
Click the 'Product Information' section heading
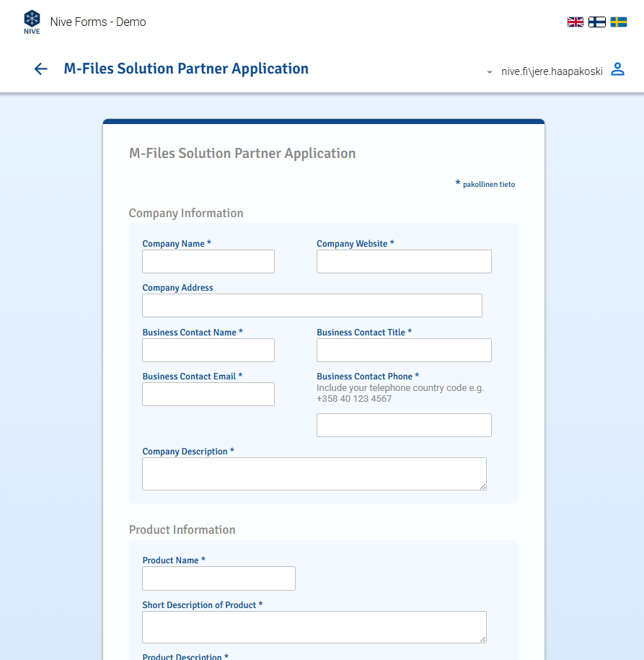182,529
